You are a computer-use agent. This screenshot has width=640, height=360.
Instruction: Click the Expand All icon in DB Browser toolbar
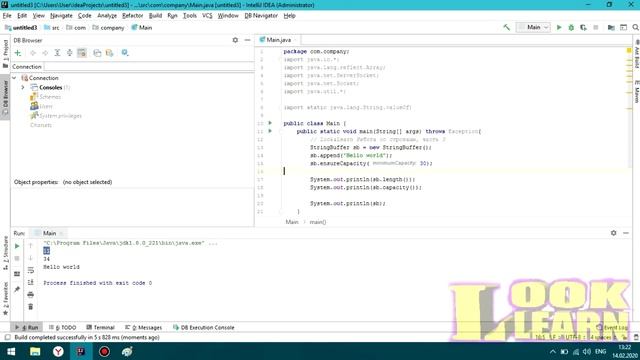pyautogui.click(x=57, y=53)
